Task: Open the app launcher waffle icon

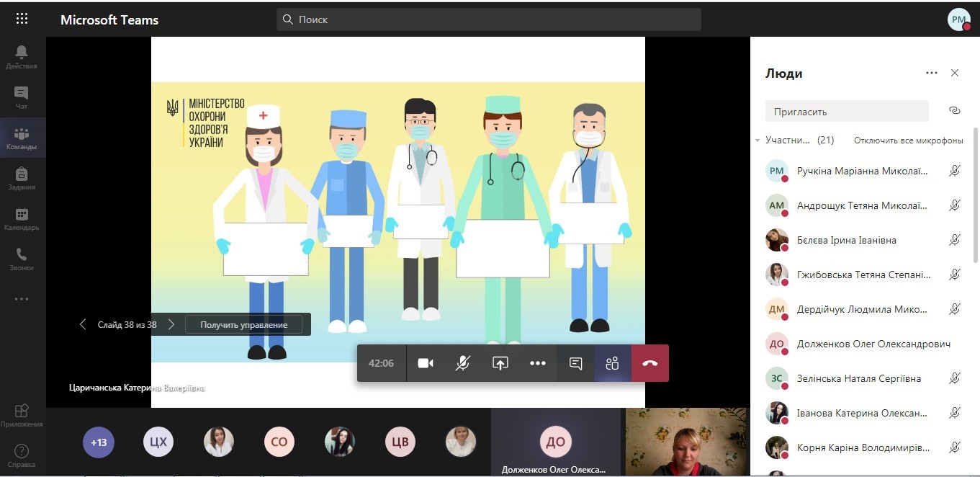Action: 22,19
